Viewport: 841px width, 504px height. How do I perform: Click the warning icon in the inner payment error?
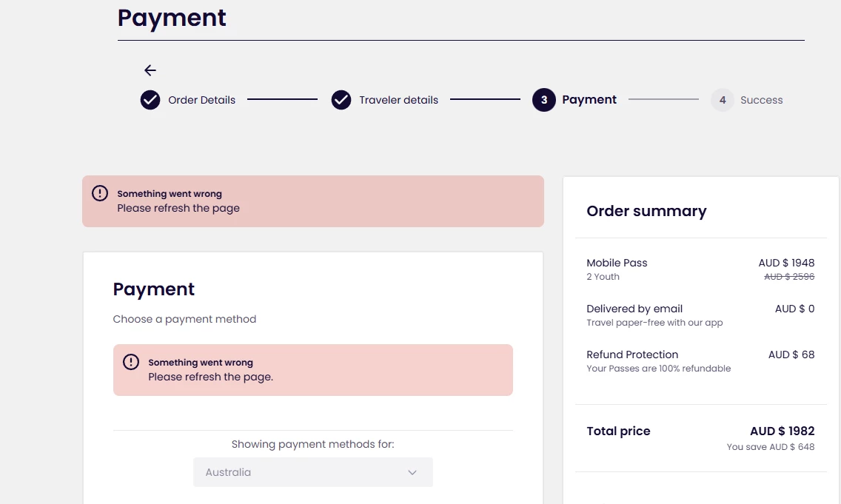coord(131,362)
